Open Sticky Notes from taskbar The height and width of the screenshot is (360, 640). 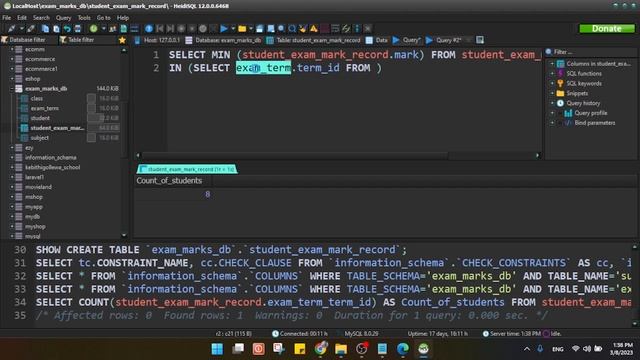[300, 349]
